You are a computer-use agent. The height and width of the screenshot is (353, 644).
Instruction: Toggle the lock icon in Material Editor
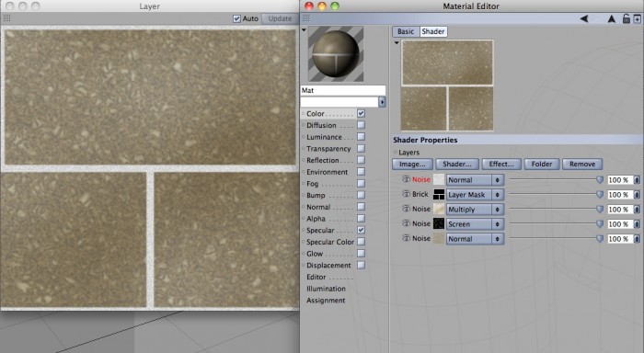pos(626,18)
